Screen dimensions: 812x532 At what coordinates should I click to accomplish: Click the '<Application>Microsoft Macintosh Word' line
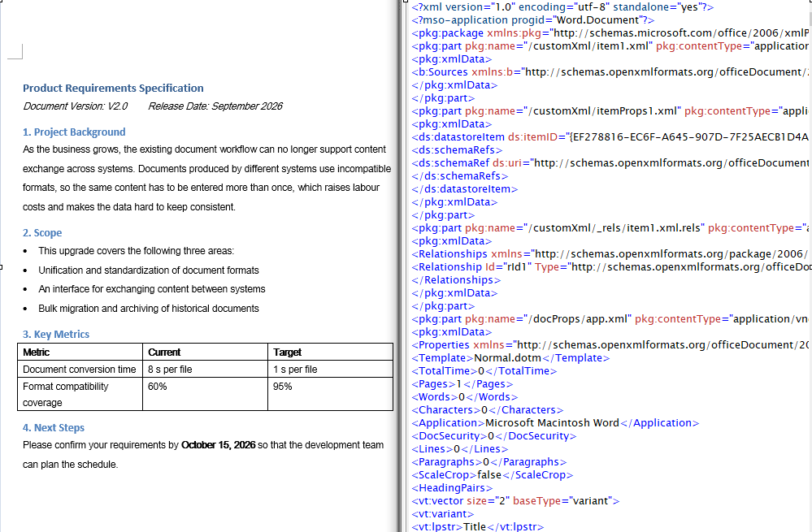coord(555,423)
